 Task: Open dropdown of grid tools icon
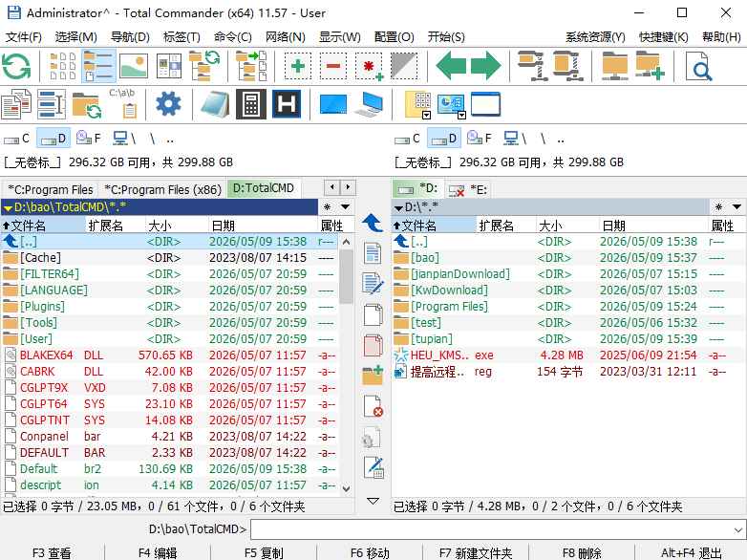pyautogui.click(x=426, y=115)
